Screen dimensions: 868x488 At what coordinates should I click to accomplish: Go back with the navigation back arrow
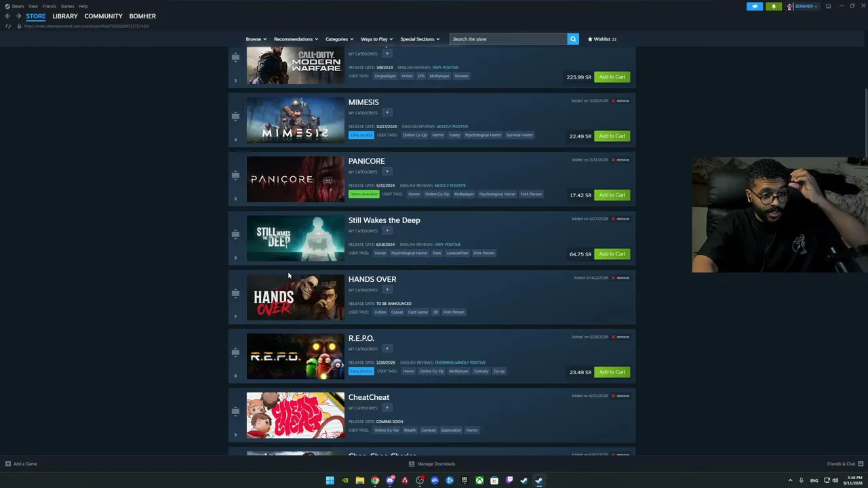coord(7,16)
